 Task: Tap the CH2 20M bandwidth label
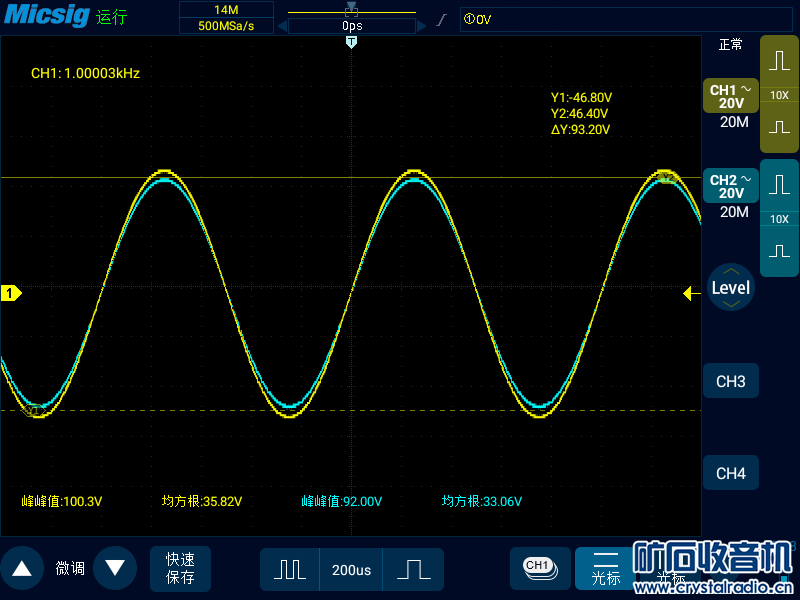coord(734,212)
